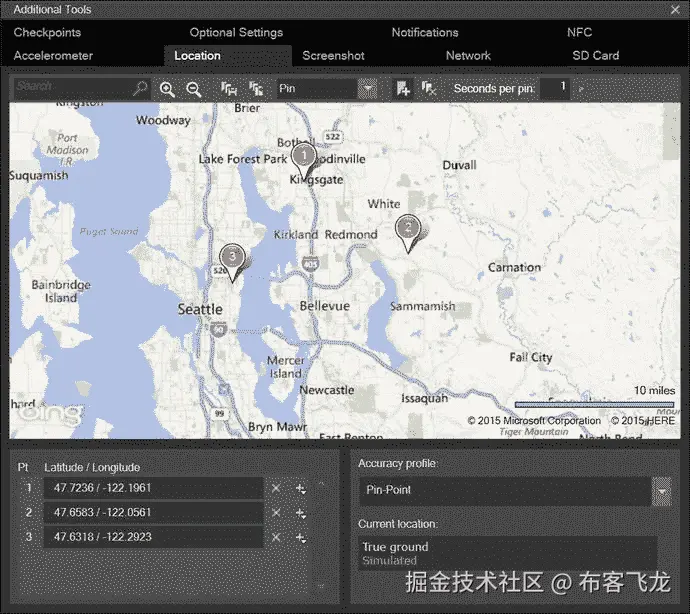Image resolution: width=690 pixels, height=614 pixels.
Task: Click the Bellevue label on the map
Action: point(325,306)
